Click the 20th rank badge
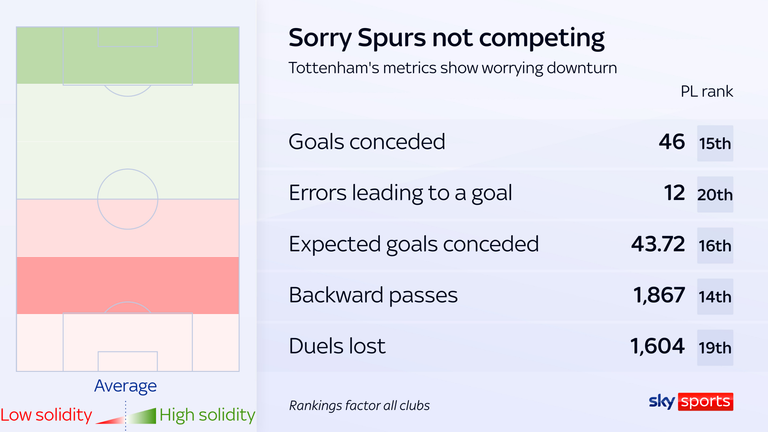This screenshot has width=768, height=432. pos(715,194)
